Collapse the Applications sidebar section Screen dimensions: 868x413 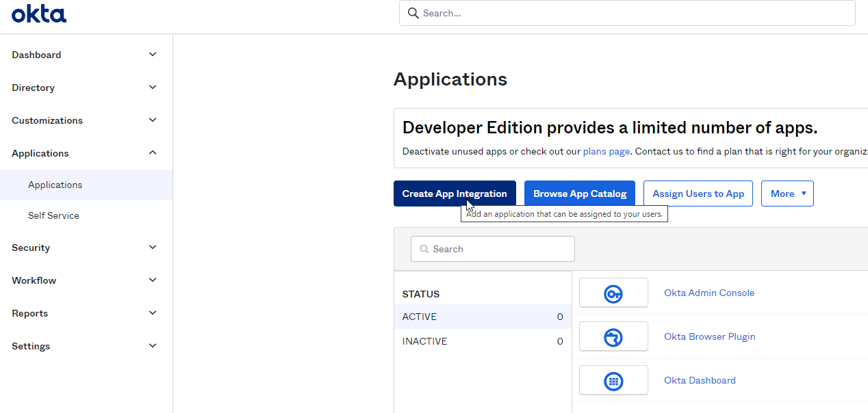click(x=153, y=153)
